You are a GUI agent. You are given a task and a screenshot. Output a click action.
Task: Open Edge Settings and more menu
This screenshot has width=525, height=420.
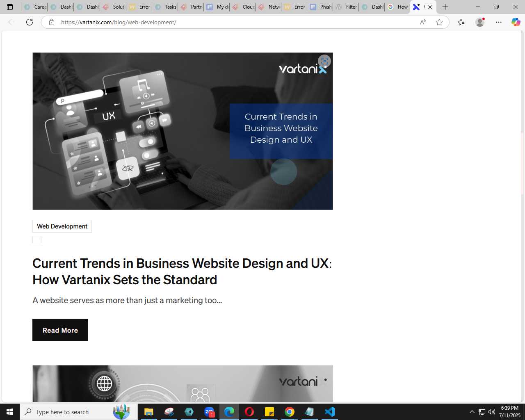pos(499,22)
